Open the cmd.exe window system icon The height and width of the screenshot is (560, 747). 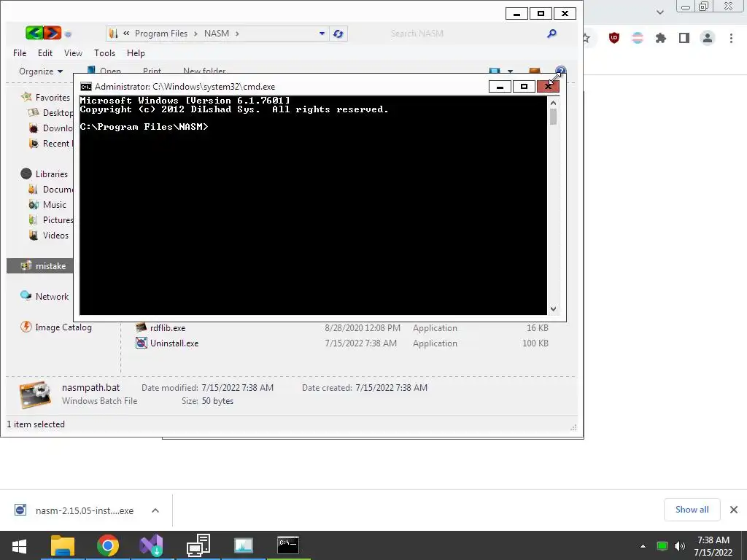[x=86, y=87]
